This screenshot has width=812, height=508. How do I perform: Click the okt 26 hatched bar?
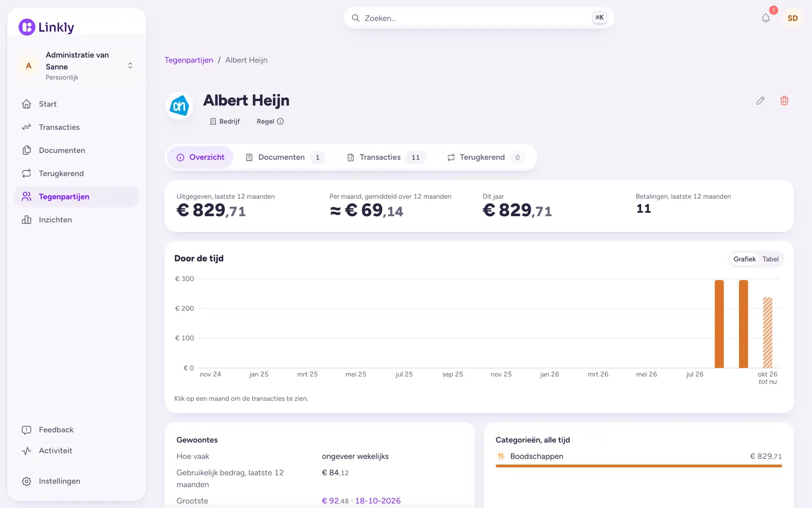pos(767,332)
